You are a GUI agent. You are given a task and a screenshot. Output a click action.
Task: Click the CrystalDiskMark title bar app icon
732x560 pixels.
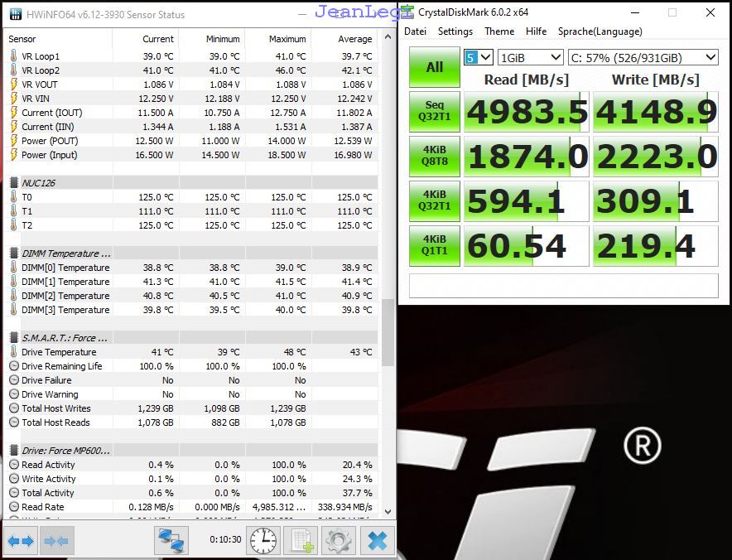(407, 12)
